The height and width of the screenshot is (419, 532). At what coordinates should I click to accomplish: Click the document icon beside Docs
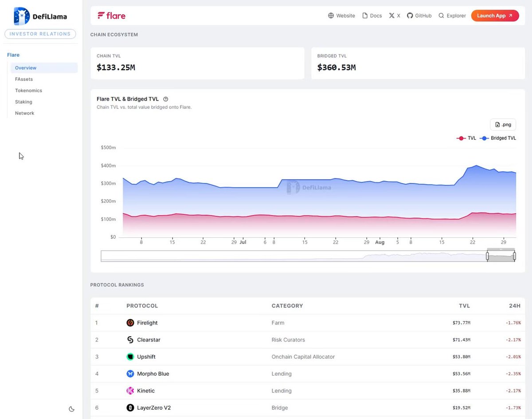coord(365,16)
